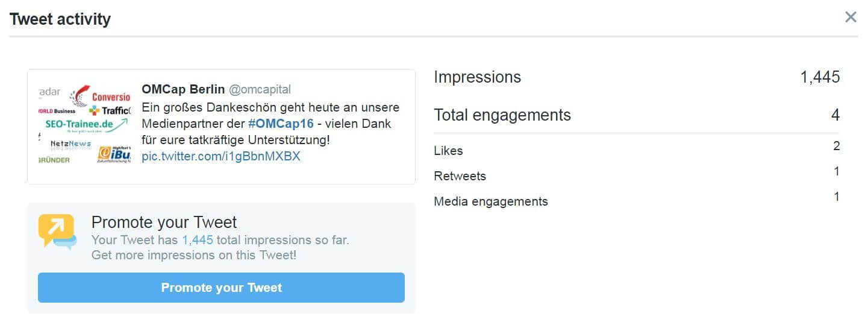
Task: Select the Retweets row label
Action: tap(460, 176)
